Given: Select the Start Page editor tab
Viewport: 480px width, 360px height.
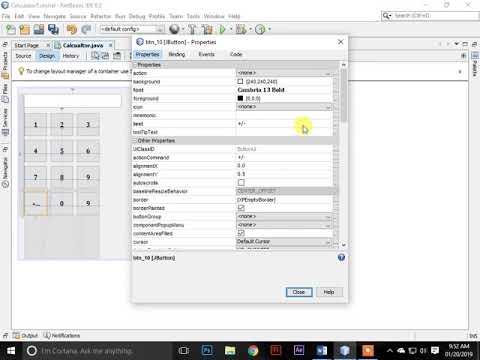Looking at the screenshot, I should tap(27, 45).
